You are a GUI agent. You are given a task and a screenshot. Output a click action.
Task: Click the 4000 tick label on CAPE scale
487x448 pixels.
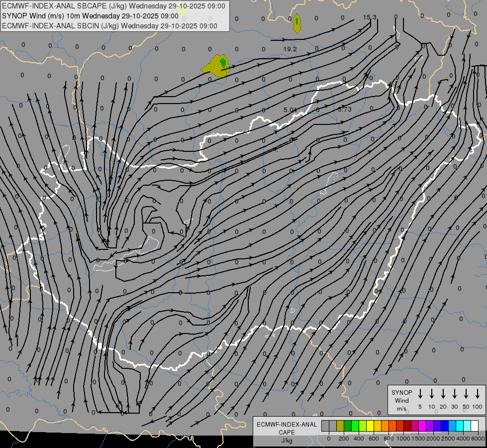point(463,439)
